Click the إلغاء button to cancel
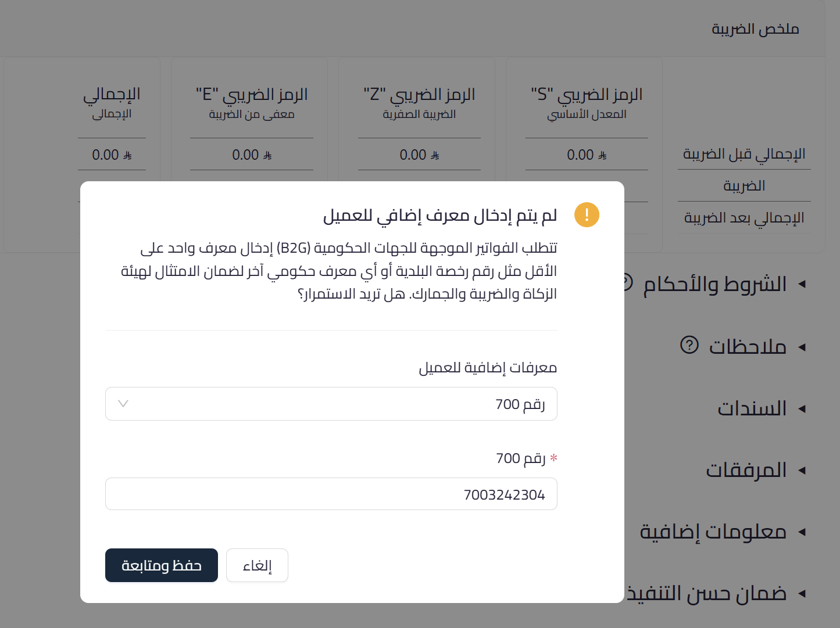 [257, 565]
